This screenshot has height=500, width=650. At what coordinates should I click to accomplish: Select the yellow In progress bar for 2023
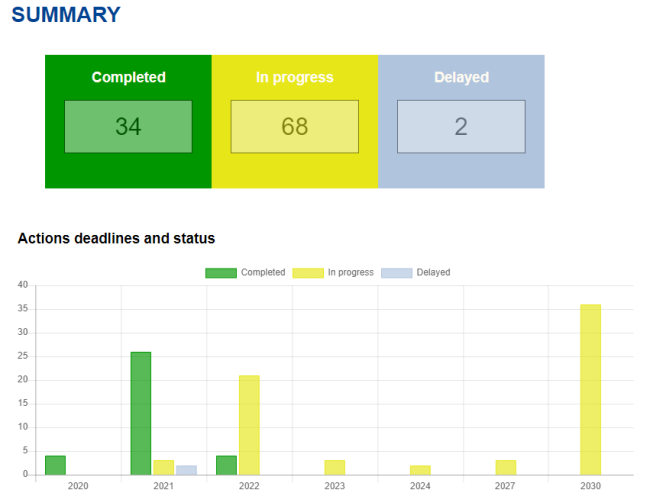pos(335,468)
